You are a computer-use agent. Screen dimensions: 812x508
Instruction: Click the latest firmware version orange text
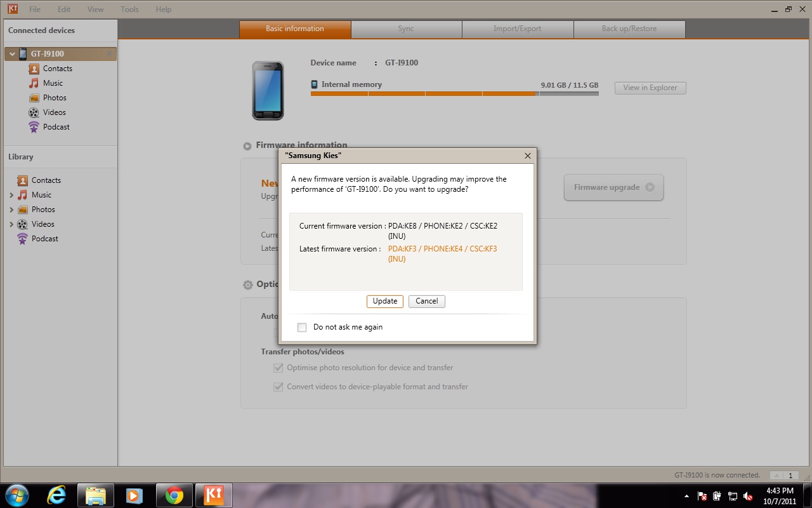tap(443, 254)
